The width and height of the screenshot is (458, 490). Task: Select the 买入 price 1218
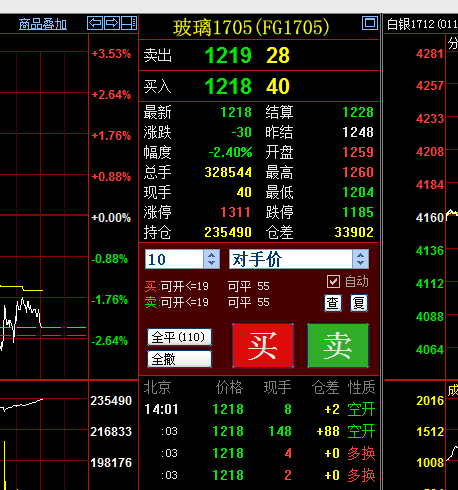click(x=228, y=86)
